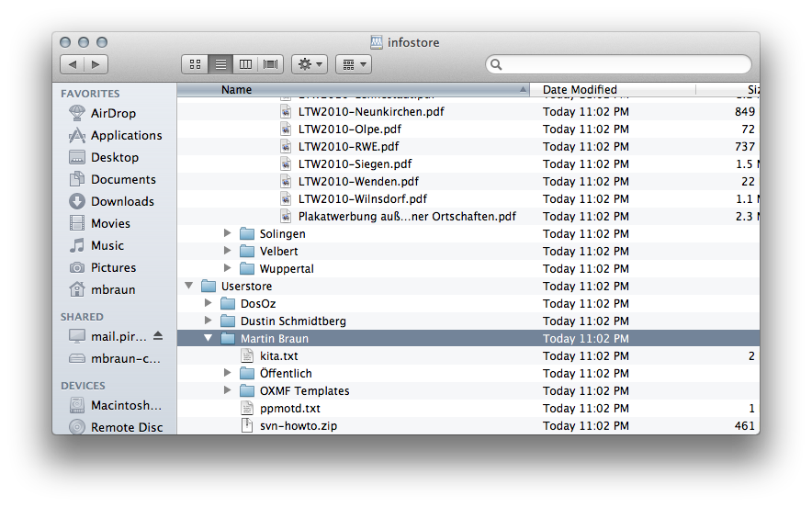Select the LTW2010-Siegen.pdf file
The height and width of the screenshot is (507, 812).
click(355, 163)
